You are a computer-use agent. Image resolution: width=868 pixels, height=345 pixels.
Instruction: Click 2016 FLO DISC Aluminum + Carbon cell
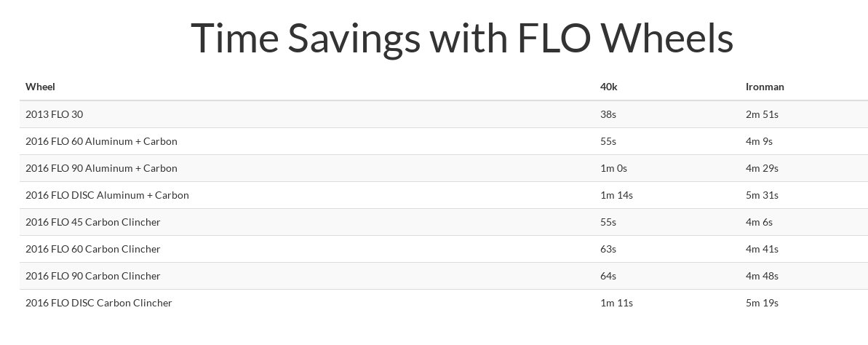107,195
